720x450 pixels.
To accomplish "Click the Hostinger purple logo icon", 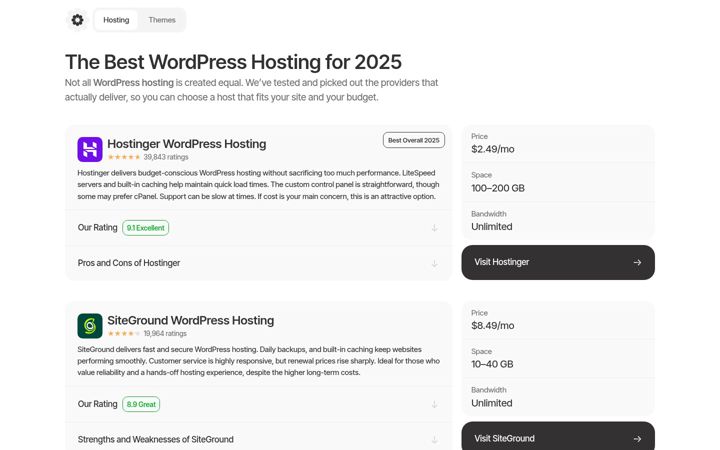I will [x=90, y=149].
